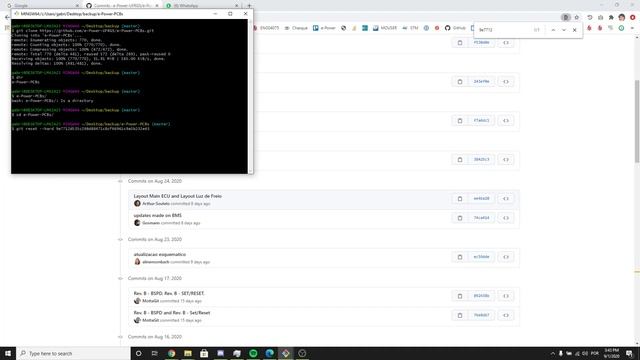Browse repository at 'Rev. B - BSPD. Rev. B - SET/RESET.' commit

pos(506,296)
